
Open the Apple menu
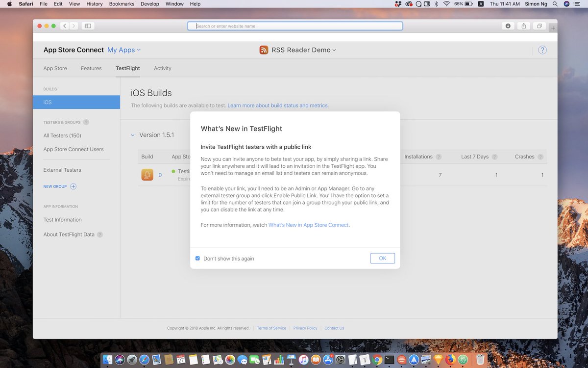9,3
